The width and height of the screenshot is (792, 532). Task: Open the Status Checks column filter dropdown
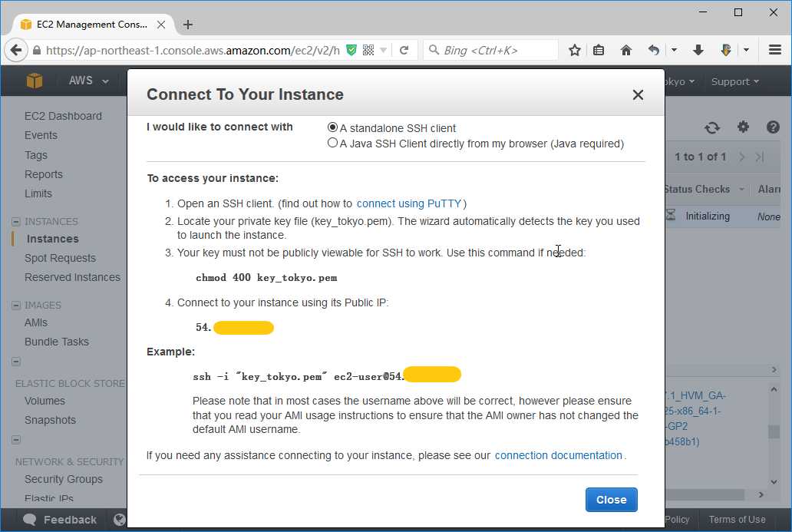pos(741,189)
